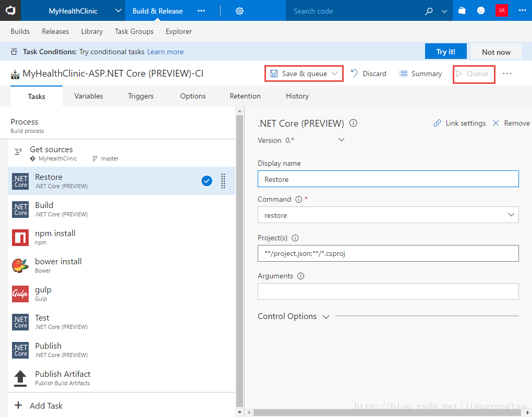Click the gulp task icon
532x417 pixels.
click(x=20, y=294)
